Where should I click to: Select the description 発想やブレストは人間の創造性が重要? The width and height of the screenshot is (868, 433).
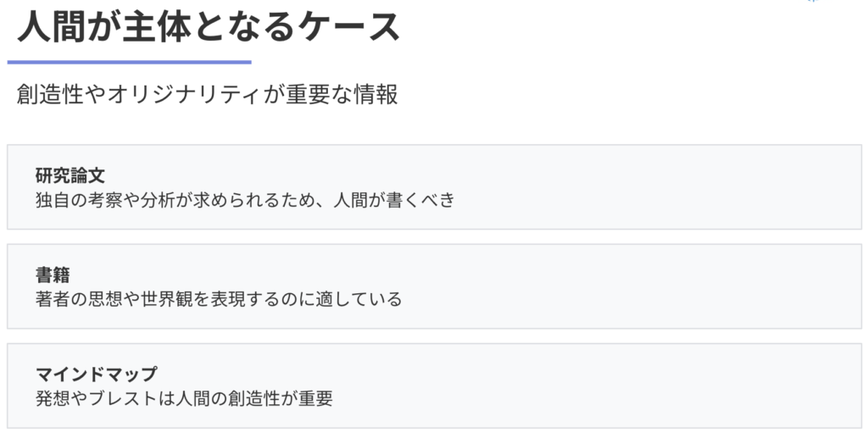click(184, 398)
